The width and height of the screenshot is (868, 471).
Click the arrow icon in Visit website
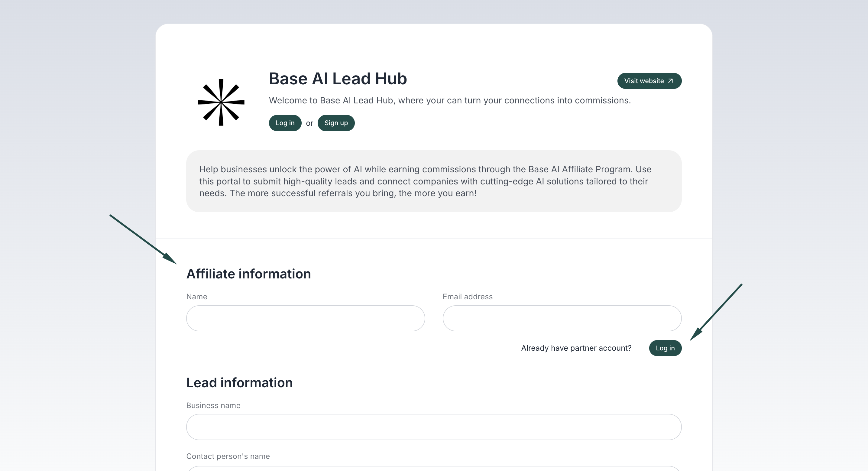671,81
